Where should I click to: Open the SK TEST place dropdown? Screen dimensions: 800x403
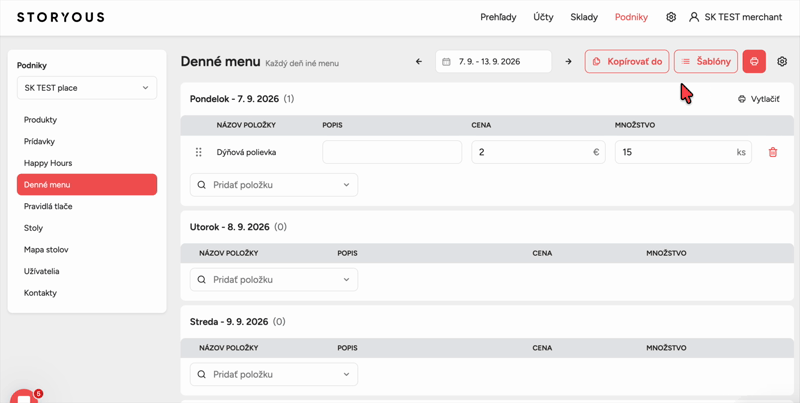pos(87,88)
